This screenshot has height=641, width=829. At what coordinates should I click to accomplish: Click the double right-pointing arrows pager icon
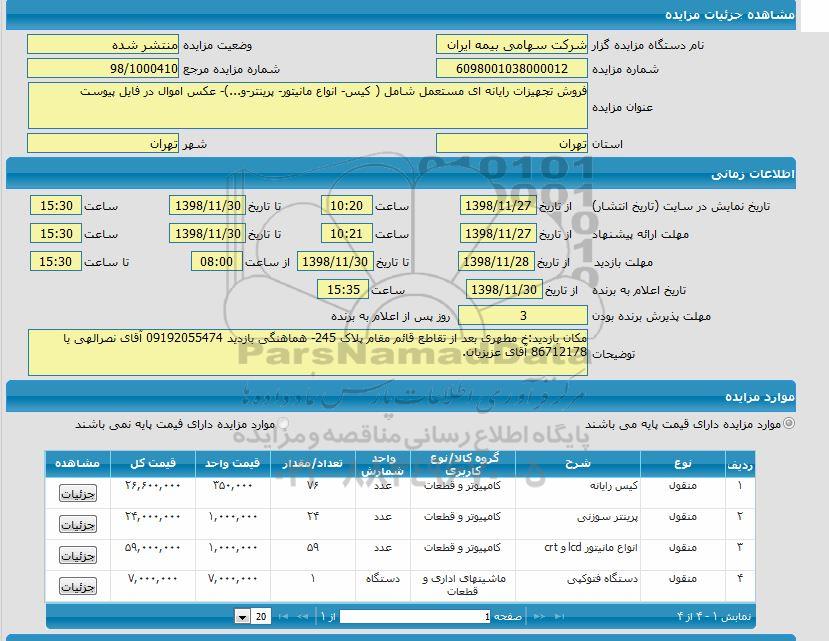click(539, 617)
